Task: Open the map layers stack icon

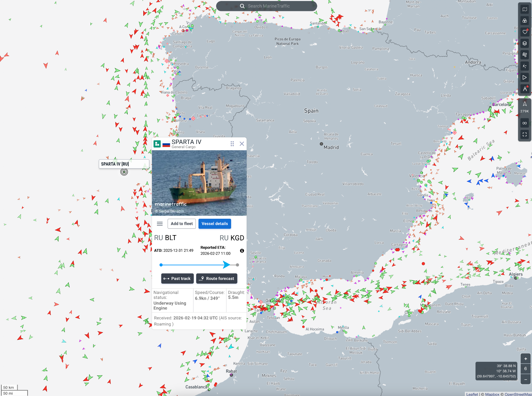Action: tap(525, 43)
